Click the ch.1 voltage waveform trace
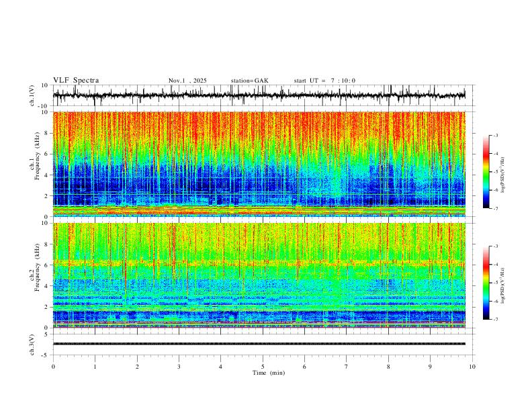Screen dimensions: 532x411 coord(259,95)
